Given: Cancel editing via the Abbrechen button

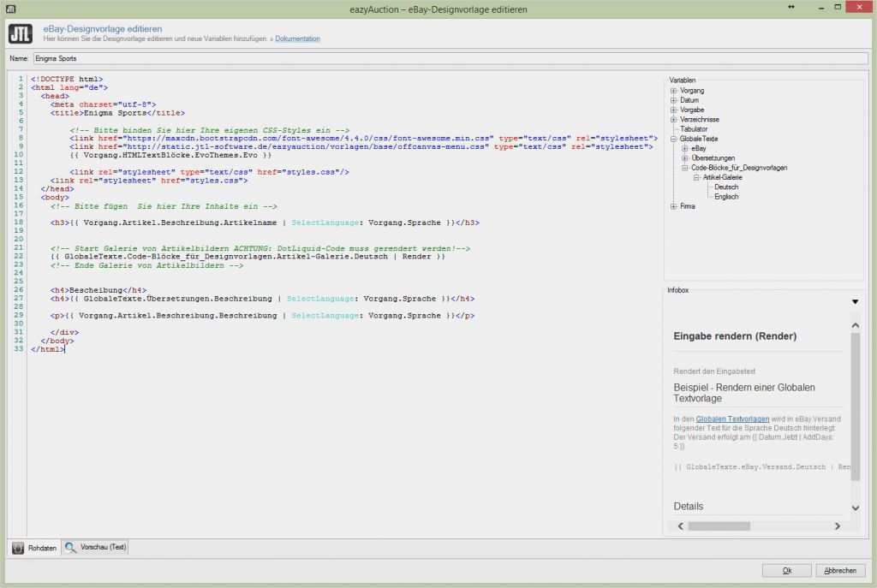Looking at the screenshot, I should pyautogui.click(x=840, y=570).
